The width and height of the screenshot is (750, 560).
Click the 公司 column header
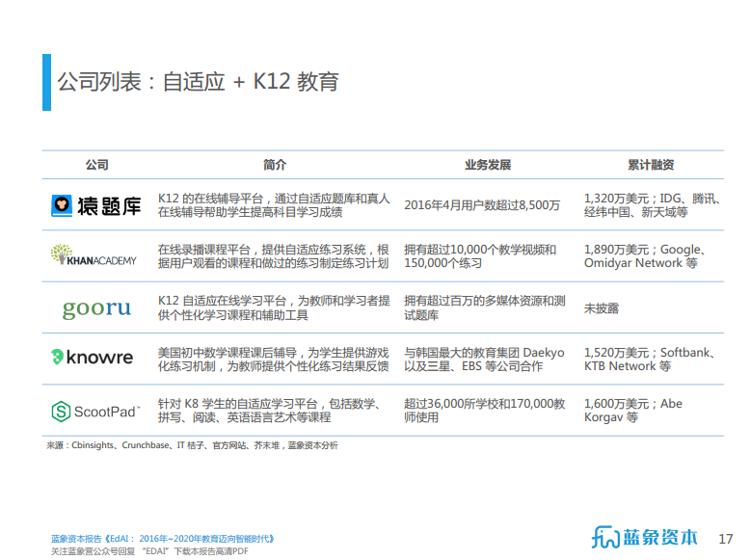coord(97,165)
